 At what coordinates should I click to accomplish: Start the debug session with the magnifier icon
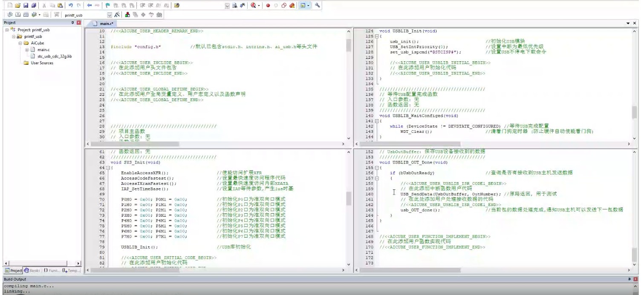point(254,6)
